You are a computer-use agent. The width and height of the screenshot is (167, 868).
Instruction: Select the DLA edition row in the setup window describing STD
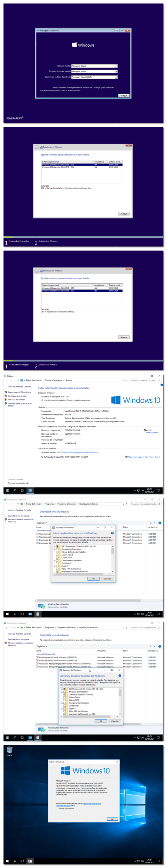[81, 167]
